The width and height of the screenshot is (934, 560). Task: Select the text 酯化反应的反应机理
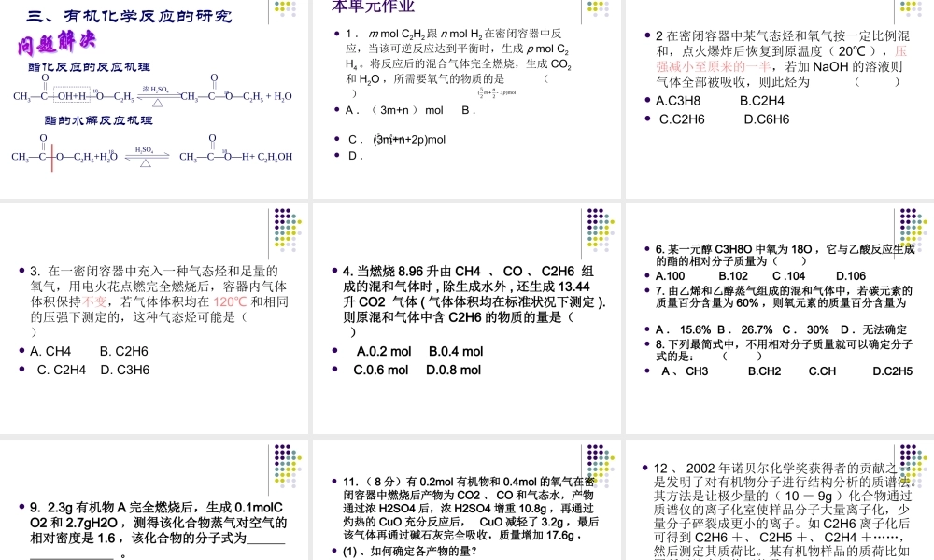click(90, 67)
